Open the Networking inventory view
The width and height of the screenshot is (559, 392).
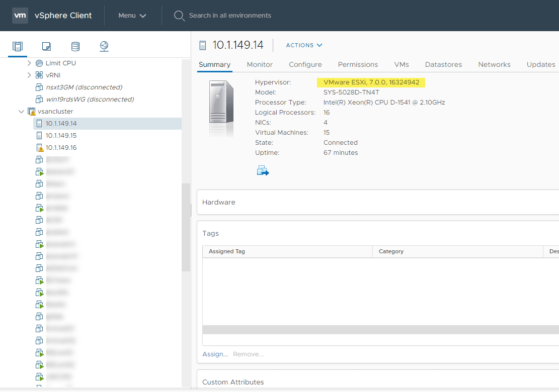[x=104, y=46]
